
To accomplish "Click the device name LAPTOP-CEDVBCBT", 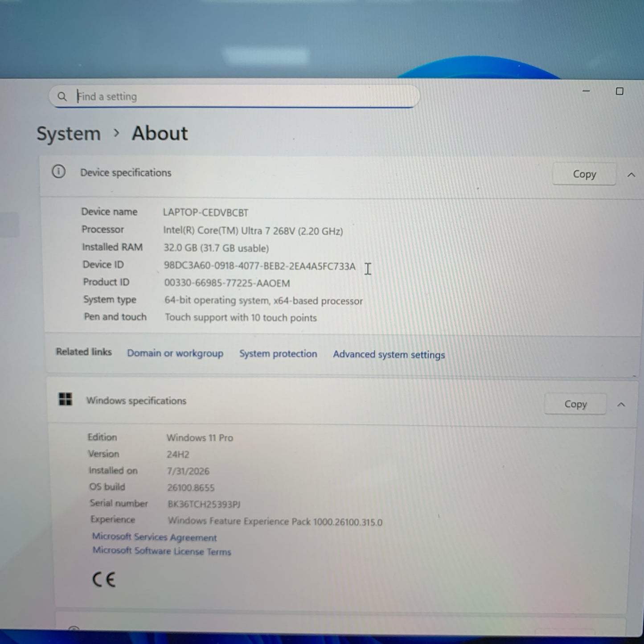I will (x=205, y=213).
